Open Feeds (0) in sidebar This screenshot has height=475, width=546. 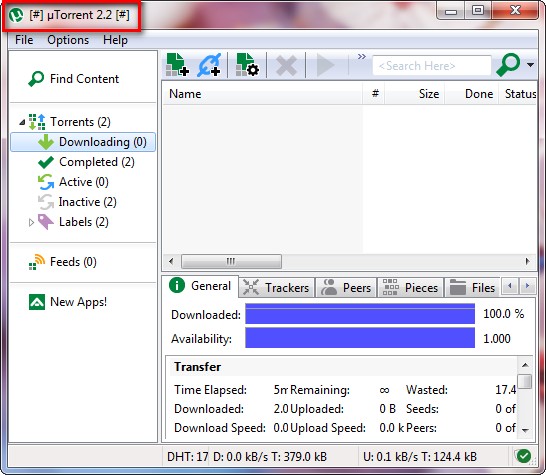tap(63, 262)
